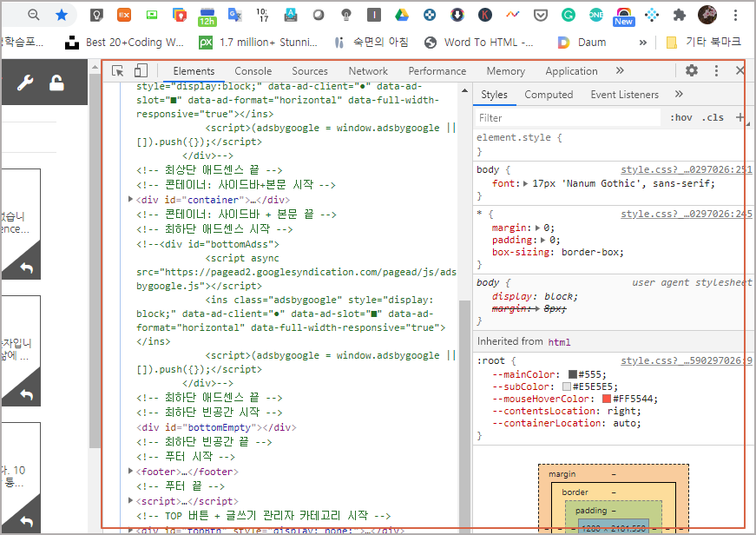Click the --mouseHoverColor #FF5544 swatch

[x=607, y=399]
